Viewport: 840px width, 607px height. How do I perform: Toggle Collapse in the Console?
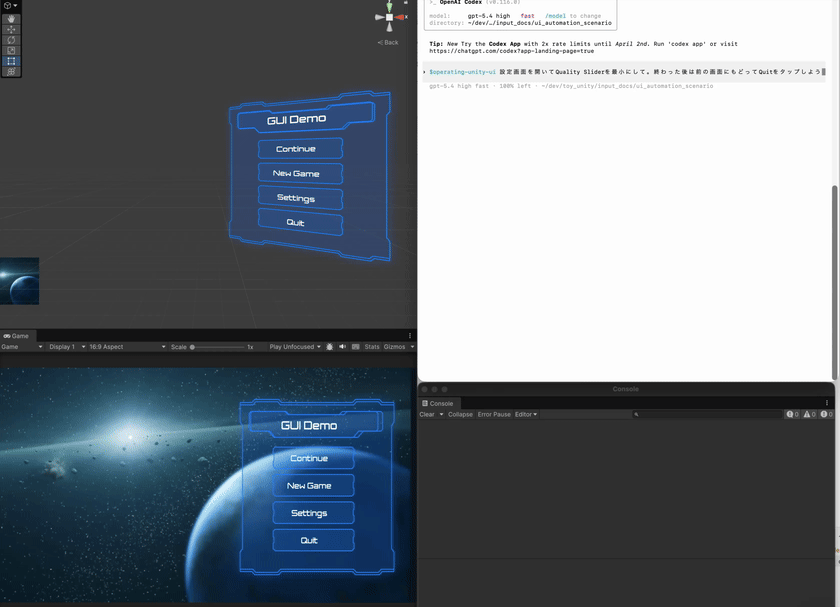460,414
